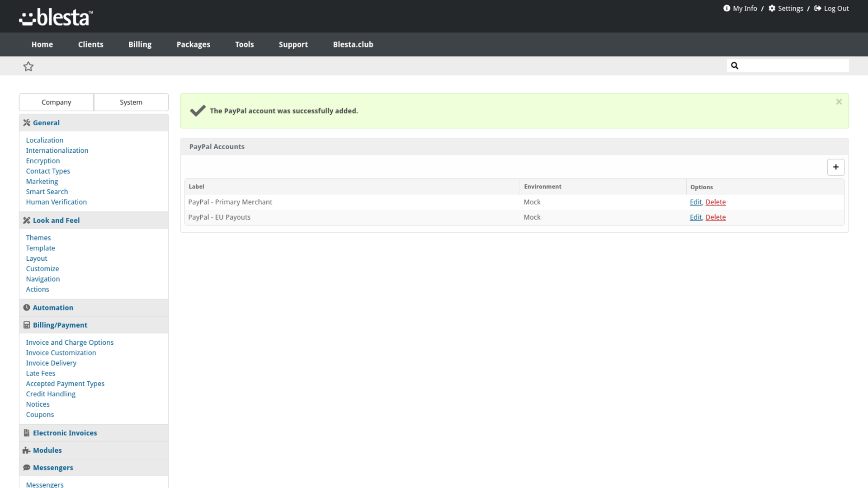Open Marketing settings
The height and width of the screenshot is (488, 868).
click(42, 182)
